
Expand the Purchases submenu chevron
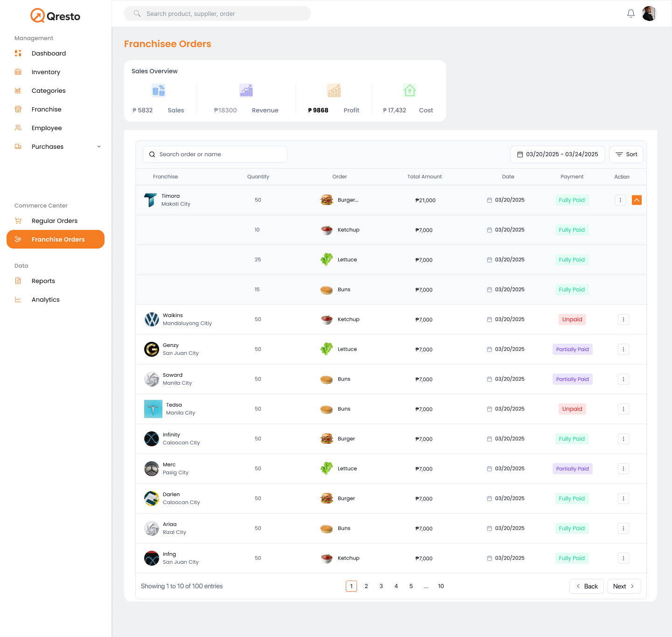[x=99, y=146]
